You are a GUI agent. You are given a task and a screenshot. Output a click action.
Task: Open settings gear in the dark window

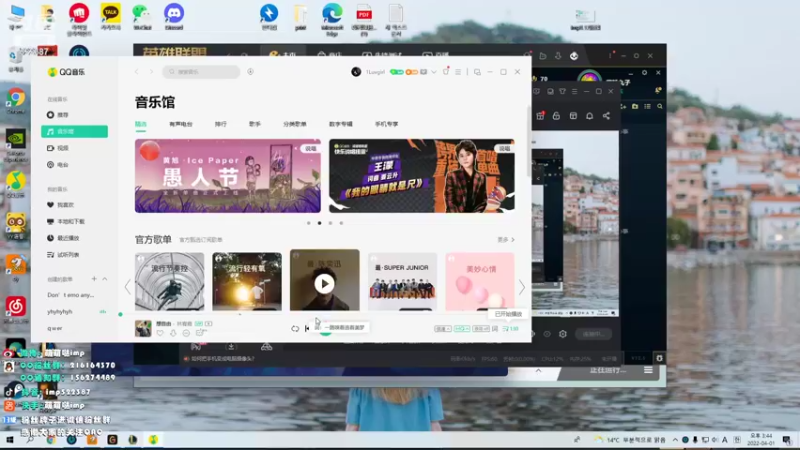click(x=563, y=334)
